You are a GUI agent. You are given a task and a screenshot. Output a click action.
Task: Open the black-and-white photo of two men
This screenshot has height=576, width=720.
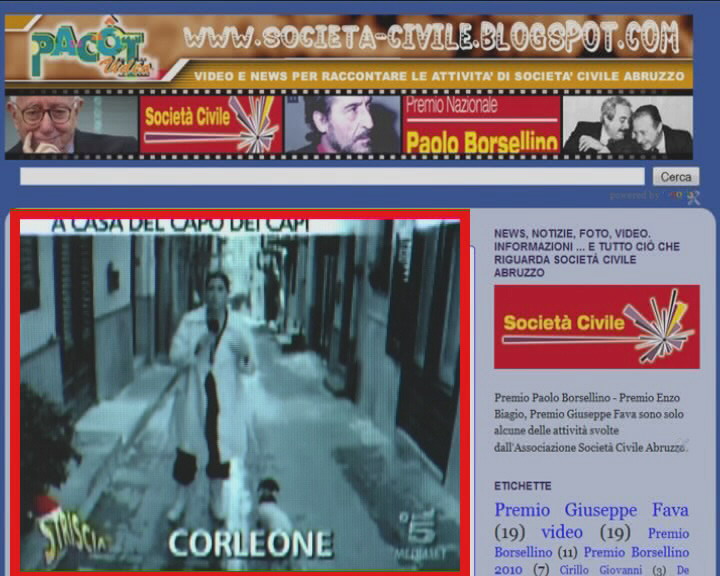pos(628,124)
